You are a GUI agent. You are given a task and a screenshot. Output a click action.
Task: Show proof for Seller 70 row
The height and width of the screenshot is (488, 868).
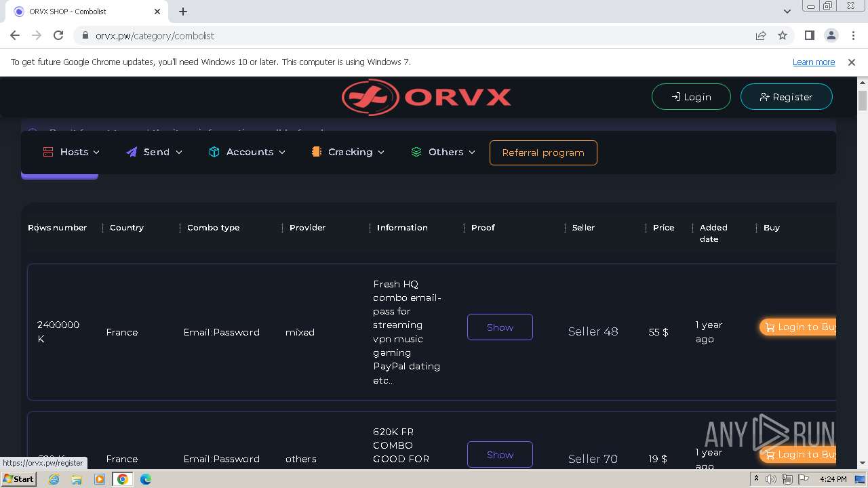tap(500, 455)
